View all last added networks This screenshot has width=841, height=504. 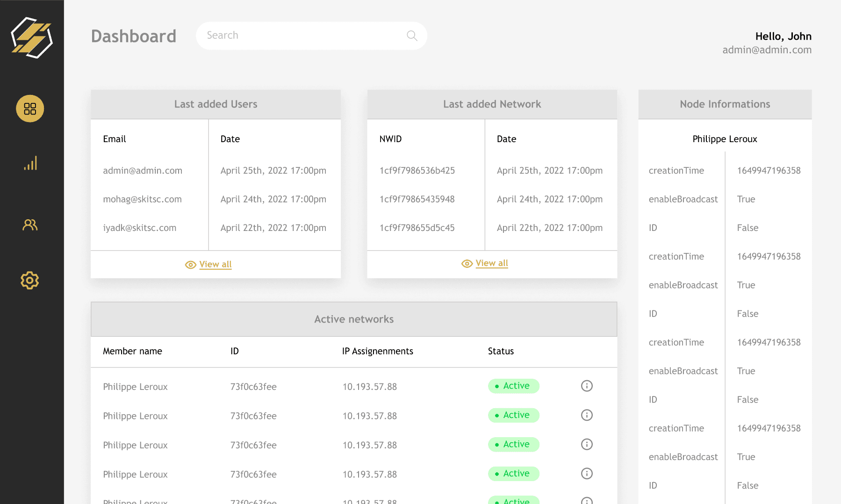pyautogui.click(x=491, y=264)
